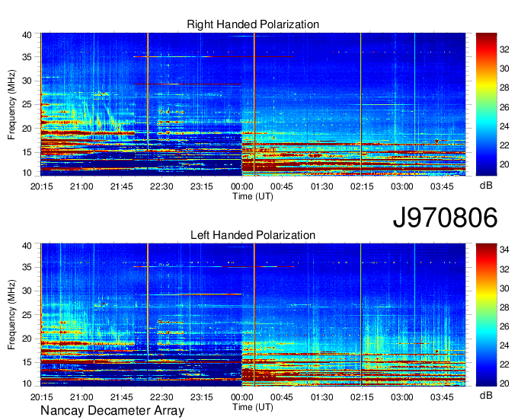
Task: Click the "Nancay Decameter Array" caption
Action: click(112, 411)
